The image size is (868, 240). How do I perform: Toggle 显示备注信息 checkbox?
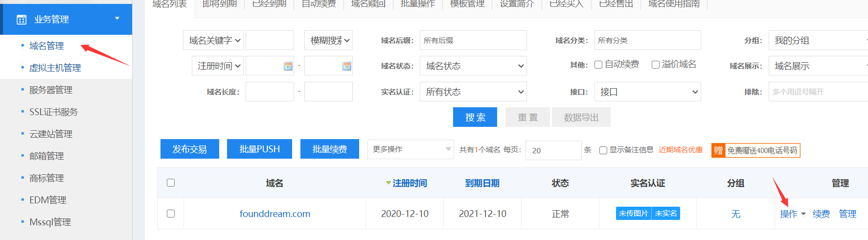pos(603,150)
